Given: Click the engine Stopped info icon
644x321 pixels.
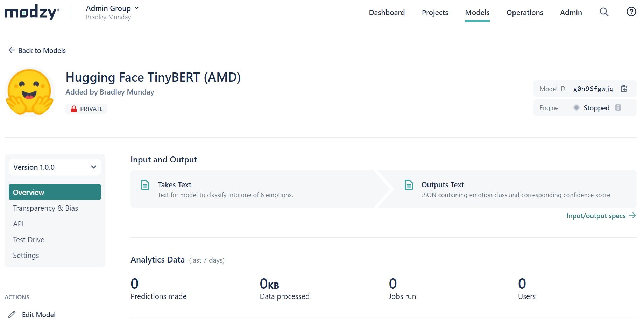Looking at the screenshot, I should pos(618,107).
